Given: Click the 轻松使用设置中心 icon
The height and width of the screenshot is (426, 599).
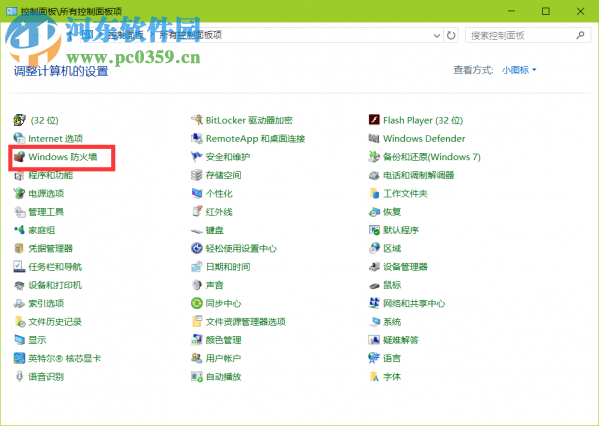Looking at the screenshot, I should (x=197, y=248).
